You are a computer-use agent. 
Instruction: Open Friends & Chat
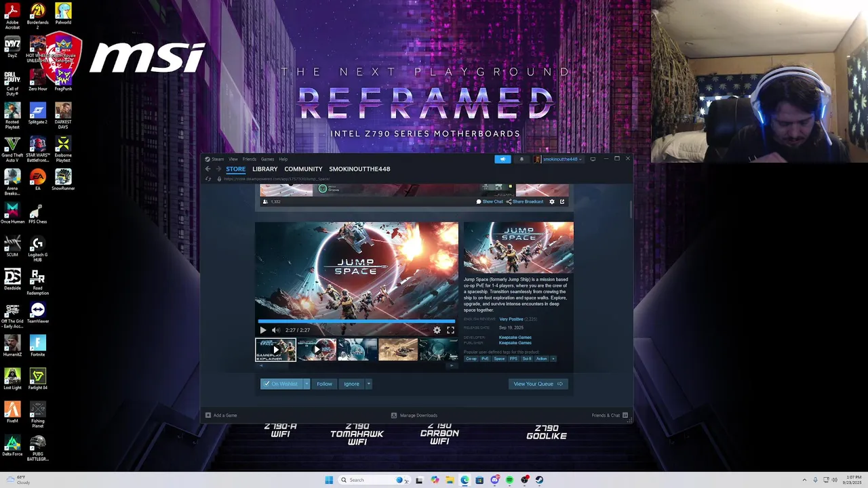(x=610, y=415)
